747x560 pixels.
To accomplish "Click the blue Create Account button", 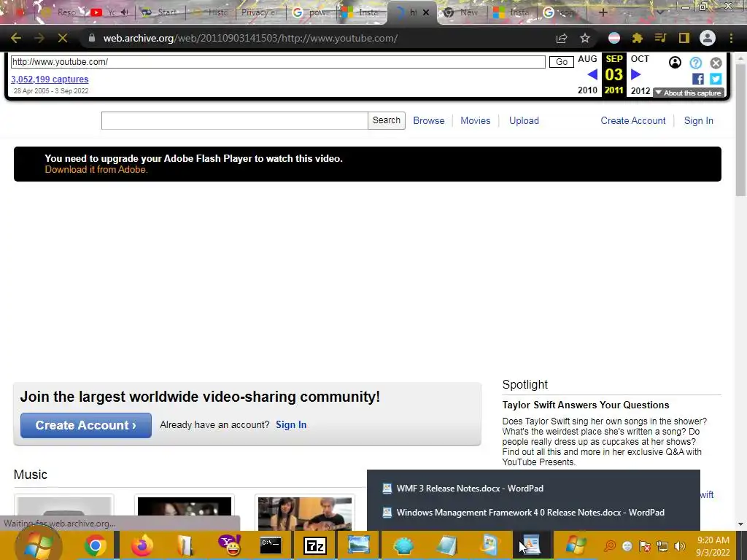I will [x=86, y=425].
